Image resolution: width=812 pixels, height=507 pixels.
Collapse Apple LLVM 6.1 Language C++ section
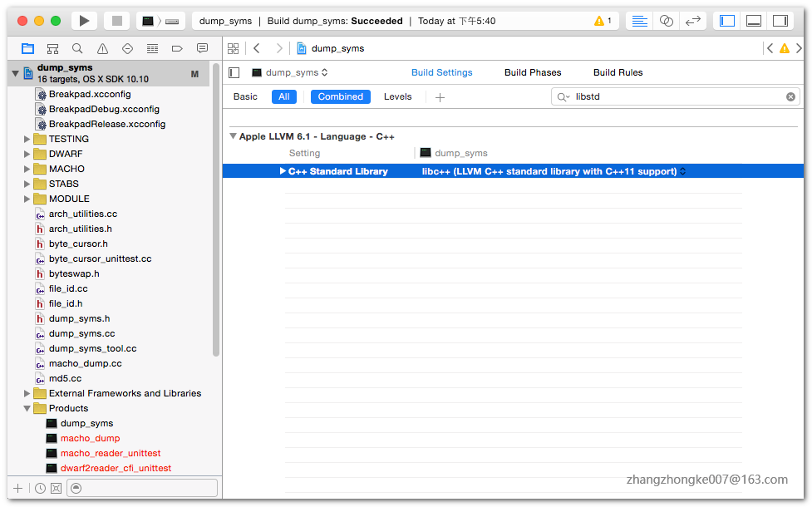click(233, 136)
